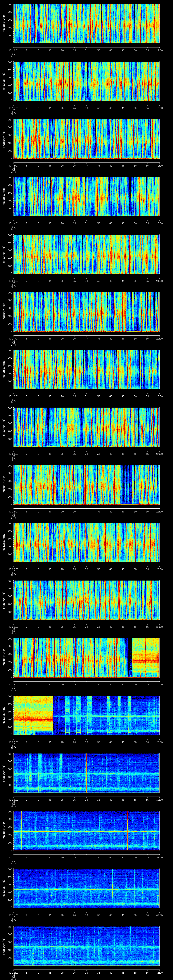Click the 25:00 end time label
Viewport: 173px width, 980px height.
coord(160,511)
